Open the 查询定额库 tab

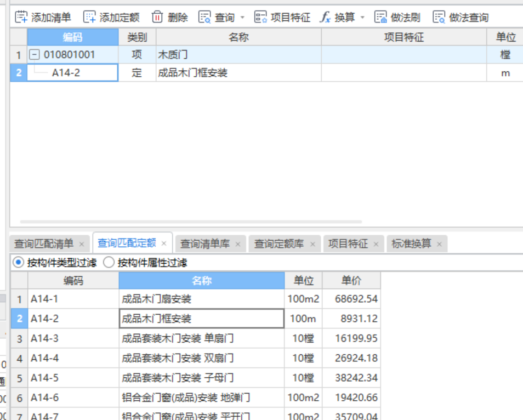pos(281,243)
